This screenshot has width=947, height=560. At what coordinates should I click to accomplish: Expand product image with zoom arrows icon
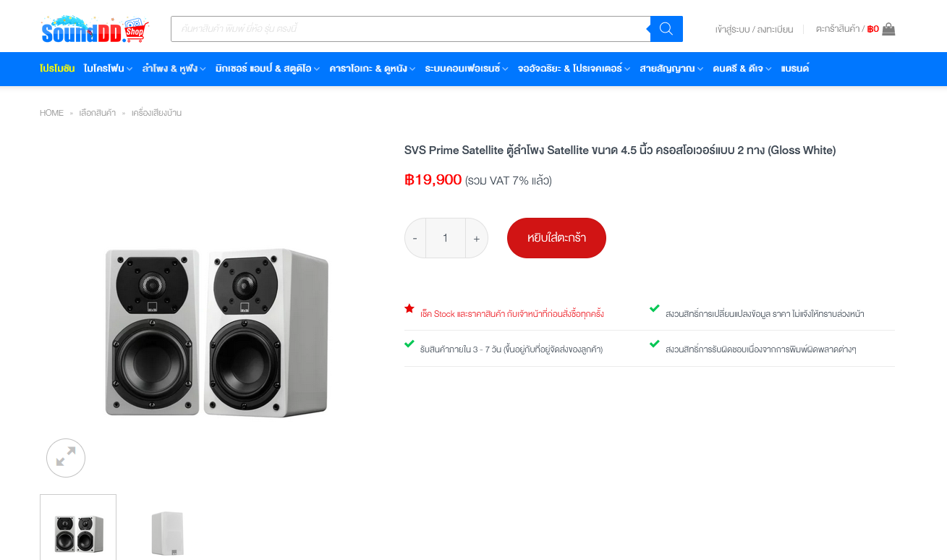[66, 457]
